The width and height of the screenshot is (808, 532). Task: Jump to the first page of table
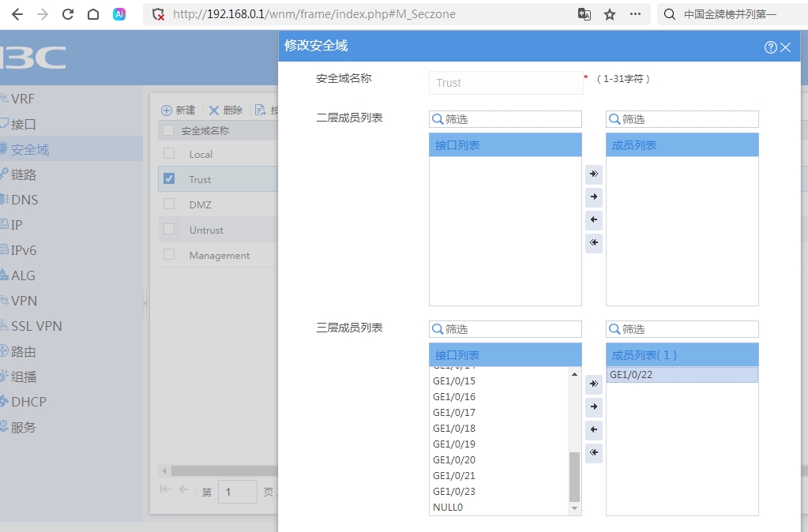[165, 489]
